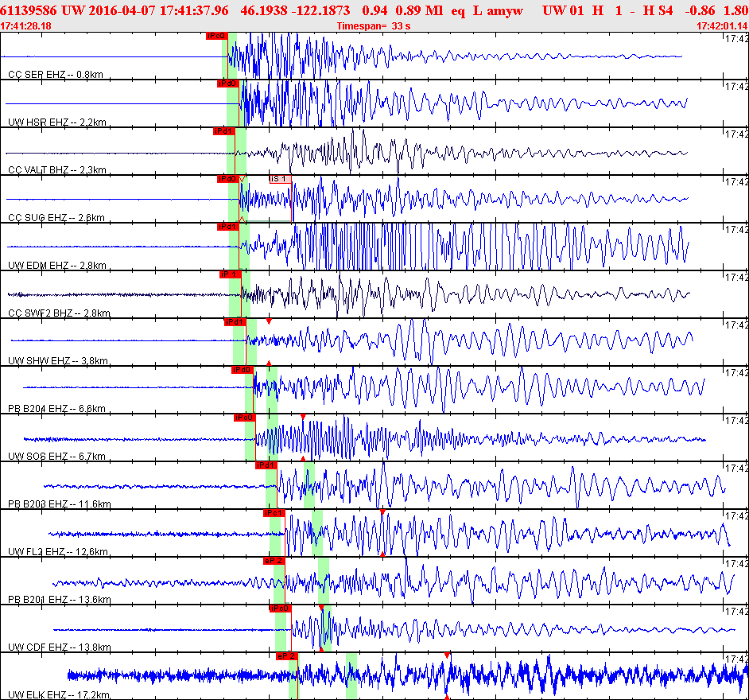The image size is (749, 700).
Task: Select the 'CC SUG EHZ -- 2.6km' station label
Action: 56,218
